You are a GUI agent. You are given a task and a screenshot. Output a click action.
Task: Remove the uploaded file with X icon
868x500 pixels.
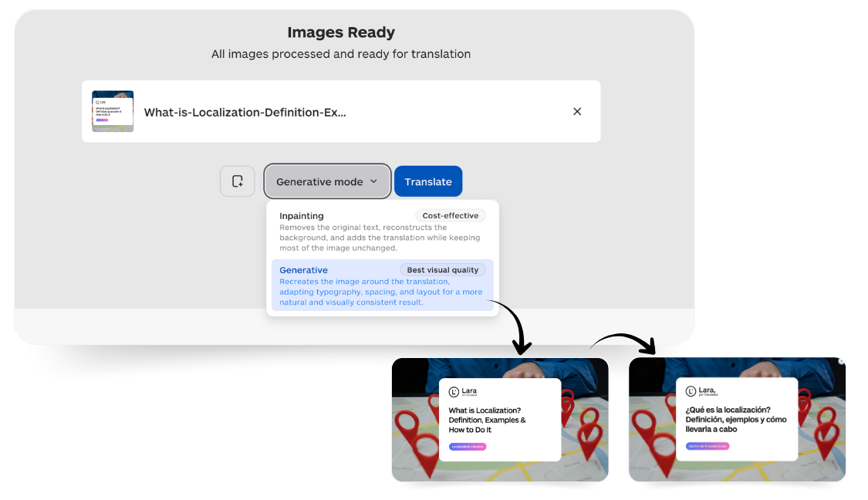pos(577,111)
